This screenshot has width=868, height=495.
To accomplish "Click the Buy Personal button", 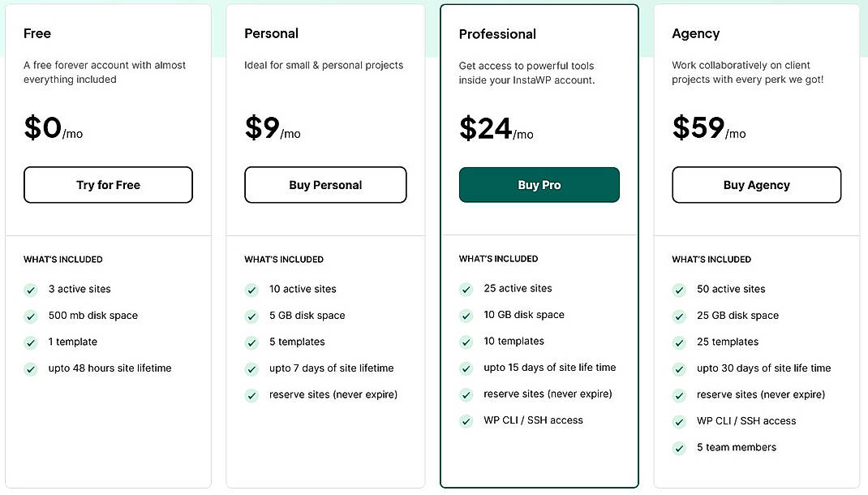I will (x=325, y=185).
